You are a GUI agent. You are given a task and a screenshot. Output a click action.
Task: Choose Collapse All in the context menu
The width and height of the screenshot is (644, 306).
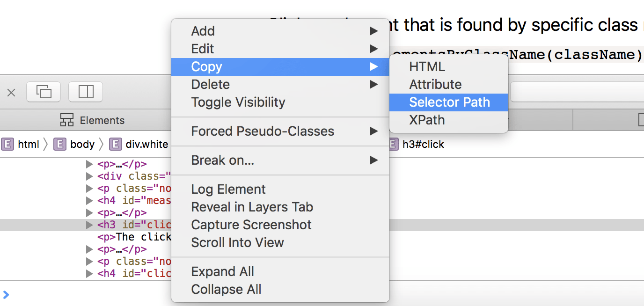tap(226, 289)
